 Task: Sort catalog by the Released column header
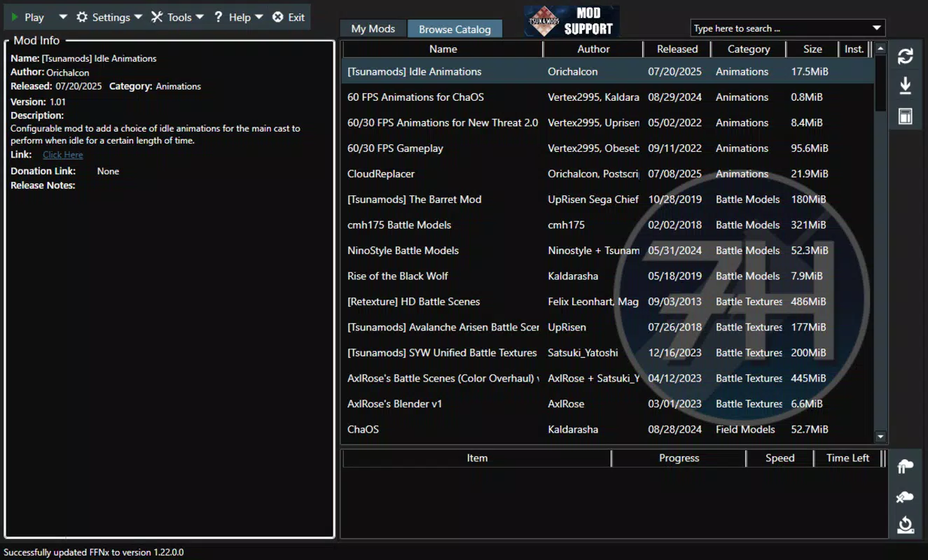click(677, 49)
